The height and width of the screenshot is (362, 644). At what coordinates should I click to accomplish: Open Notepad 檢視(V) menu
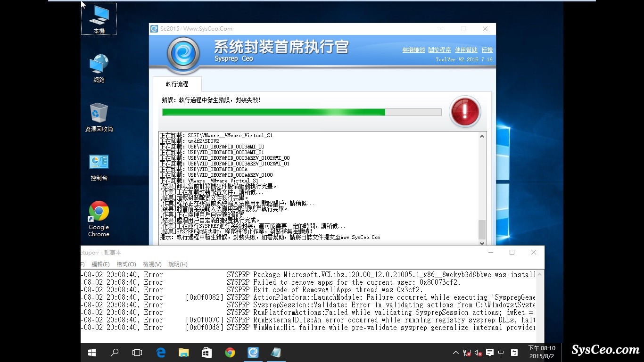[152, 264]
